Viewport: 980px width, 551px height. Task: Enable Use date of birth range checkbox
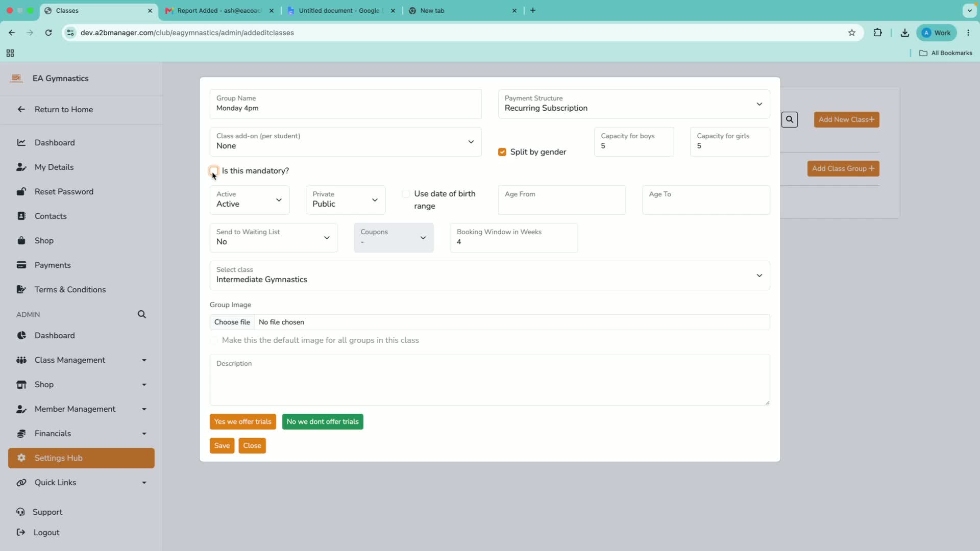pyautogui.click(x=406, y=194)
